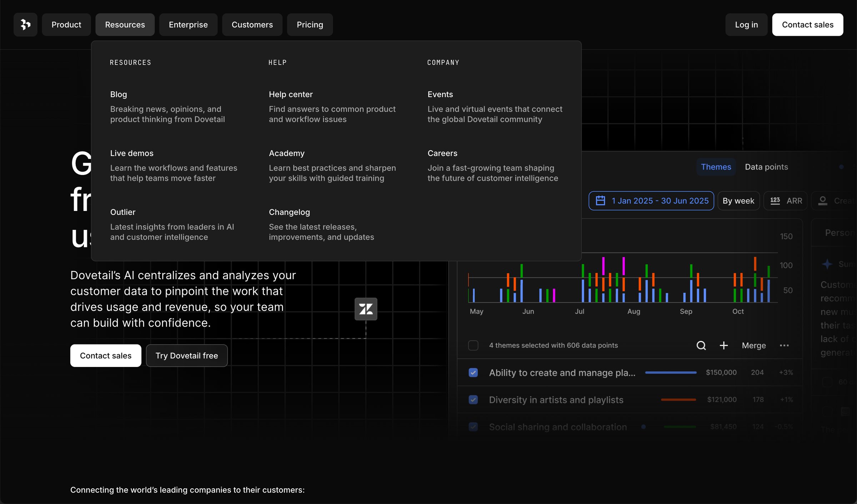
Task: Toggle the select-all themes checkbox
Action: pos(473,345)
